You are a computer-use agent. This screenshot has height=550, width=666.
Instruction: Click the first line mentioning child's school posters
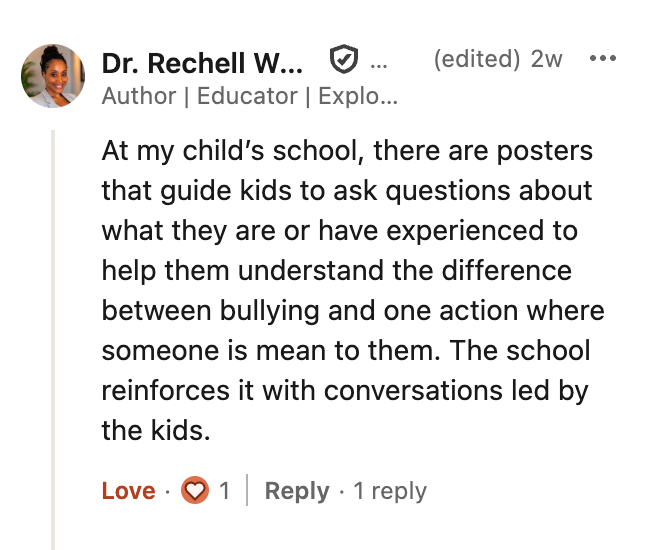pyautogui.click(x=347, y=151)
